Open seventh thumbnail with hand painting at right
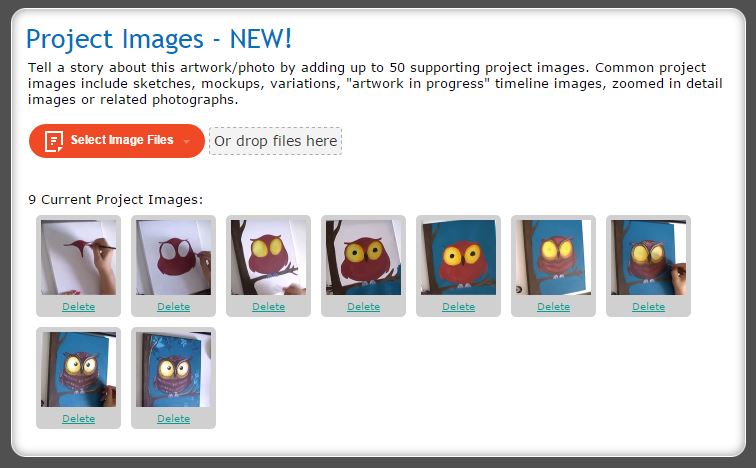This screenshot has height=468, width=756. [x=648, y=257]
